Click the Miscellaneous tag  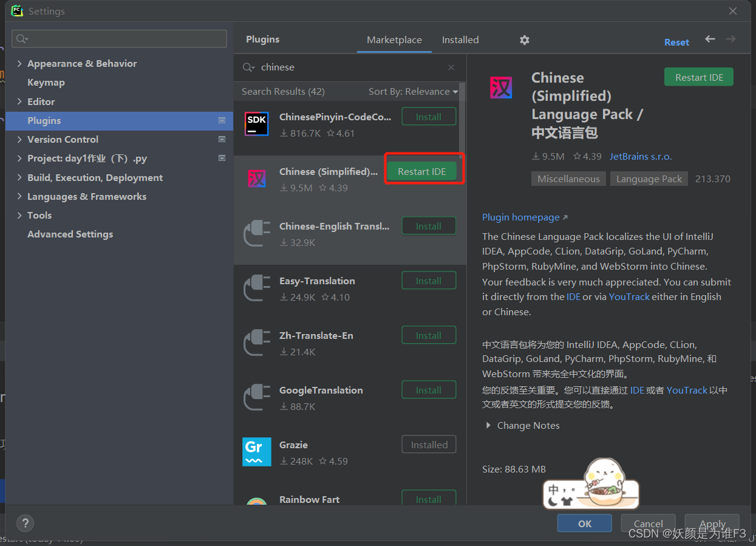click(568, 179)
